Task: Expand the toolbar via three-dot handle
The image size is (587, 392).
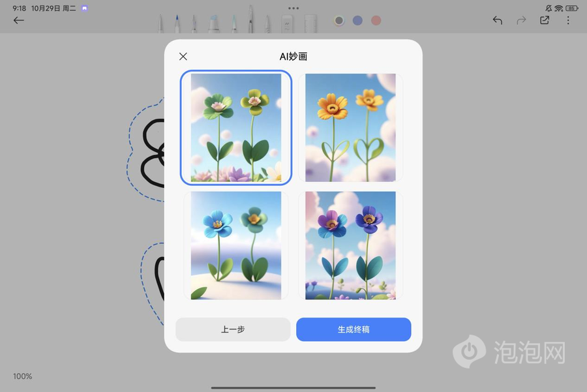Action: pyautogui.click(x=293, y=8)
